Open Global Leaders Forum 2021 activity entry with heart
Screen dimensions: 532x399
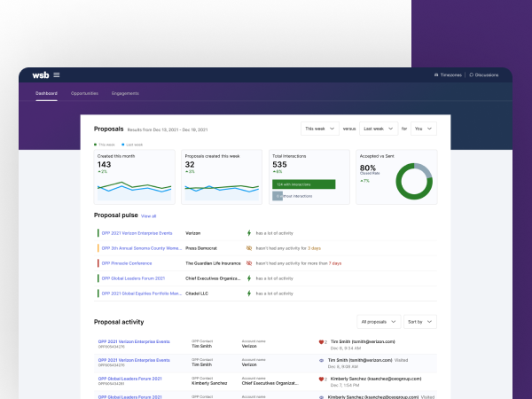click(130, 379)
